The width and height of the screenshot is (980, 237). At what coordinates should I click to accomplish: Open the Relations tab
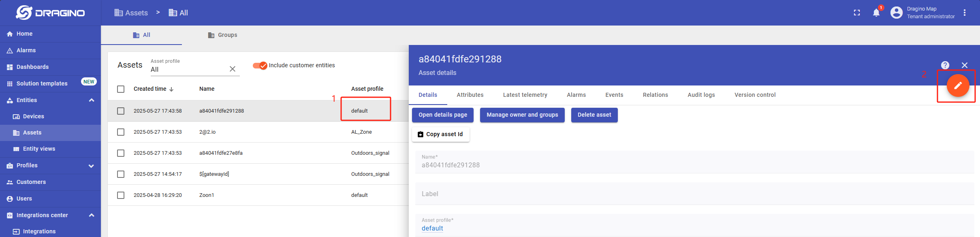pos(655,95)
